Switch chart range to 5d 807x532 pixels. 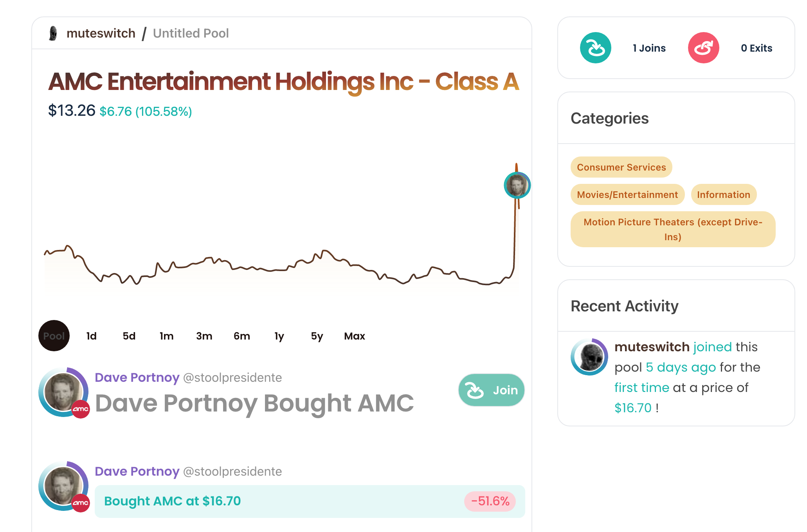click(129, 336)
